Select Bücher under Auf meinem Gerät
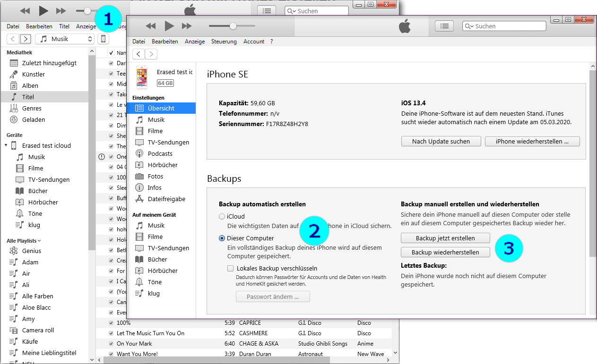Image resolution: width=597 pixels, height=364 pixels. click(162, 259)
